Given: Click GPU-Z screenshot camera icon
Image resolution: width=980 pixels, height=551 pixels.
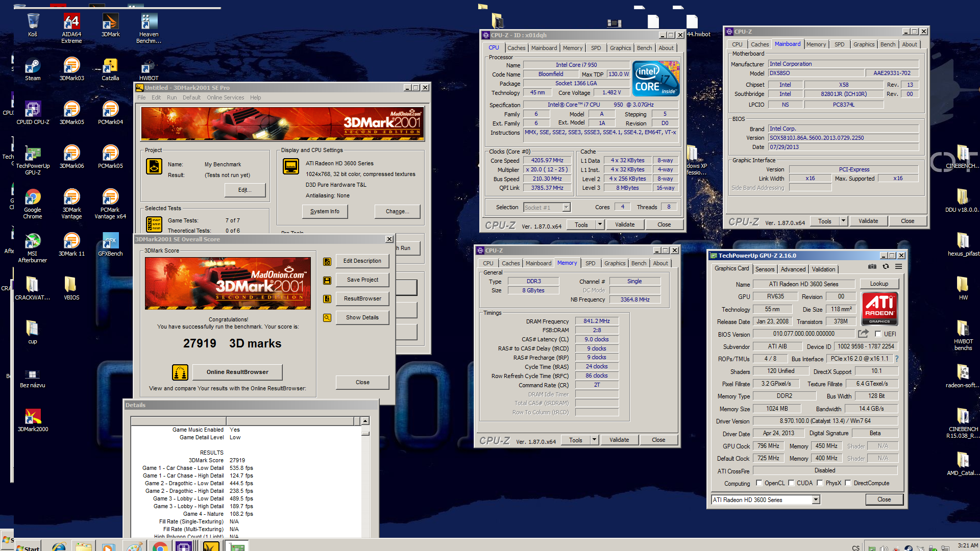Looking at the screenshot, I should [x=872, y=266].
